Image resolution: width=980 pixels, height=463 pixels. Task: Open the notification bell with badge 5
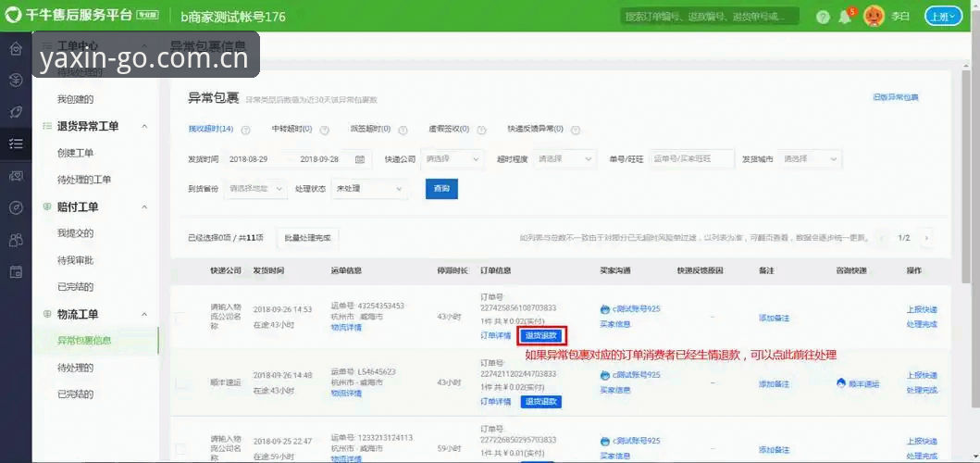point(846,17)
